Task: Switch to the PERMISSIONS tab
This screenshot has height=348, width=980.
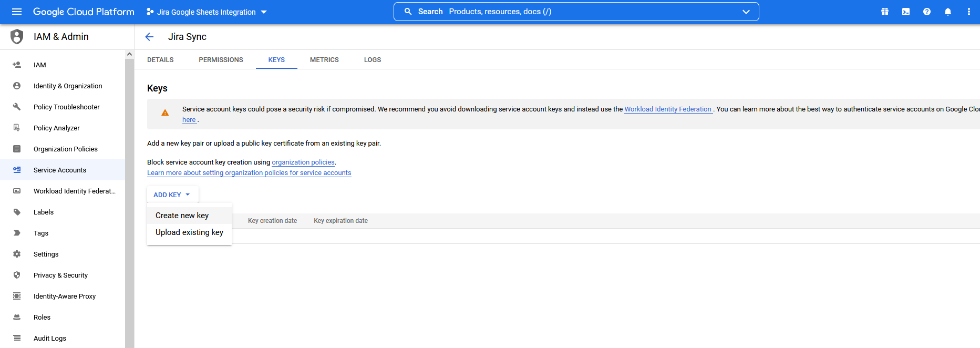Action: click(221, 60)
